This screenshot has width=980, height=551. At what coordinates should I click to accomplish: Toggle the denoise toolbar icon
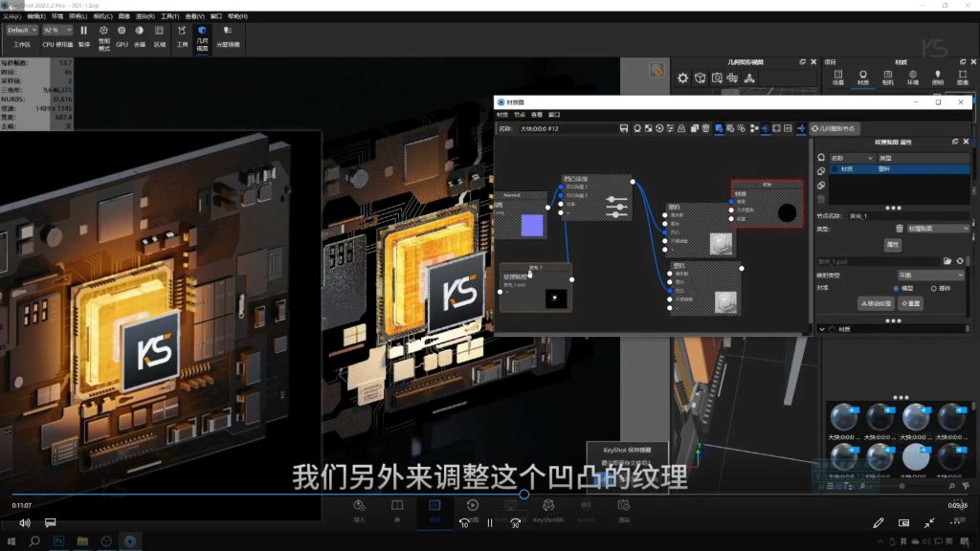(140, 36)
